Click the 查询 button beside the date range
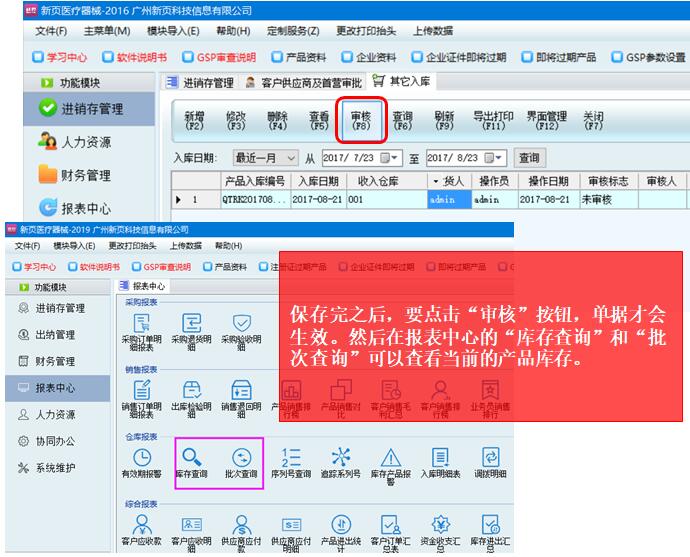The width and height of the screenshot is (690, 557). (x=528, y=158)
